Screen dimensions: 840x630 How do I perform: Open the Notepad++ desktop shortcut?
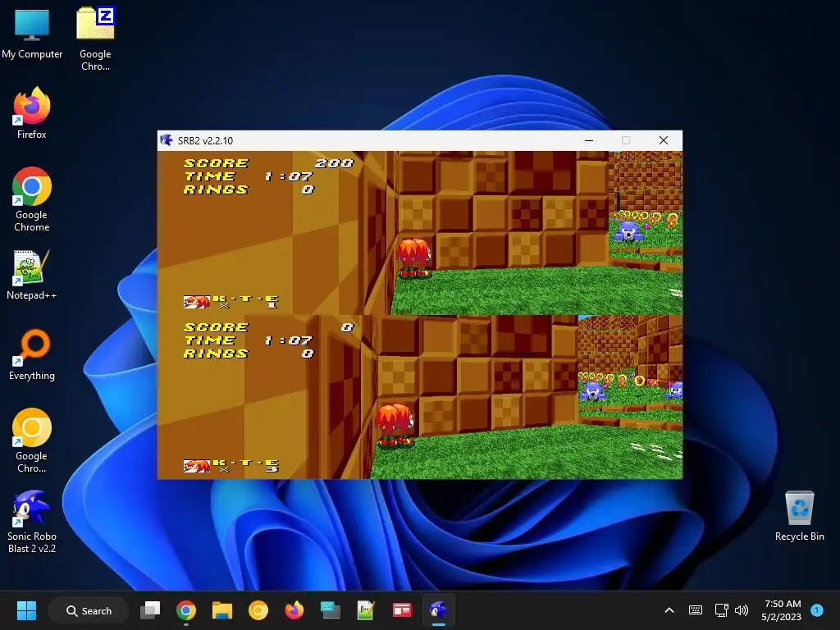[32, 274]
